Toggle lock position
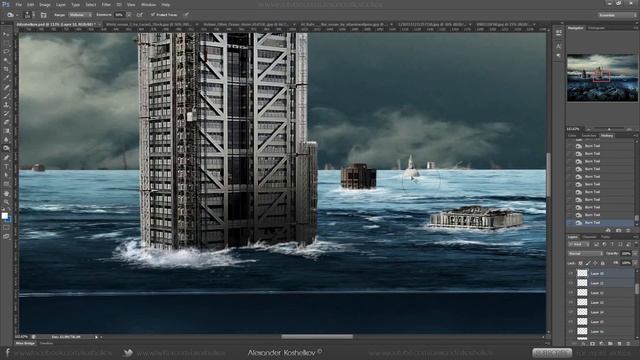This screenshot has width=640, height=360. [595, 263]
